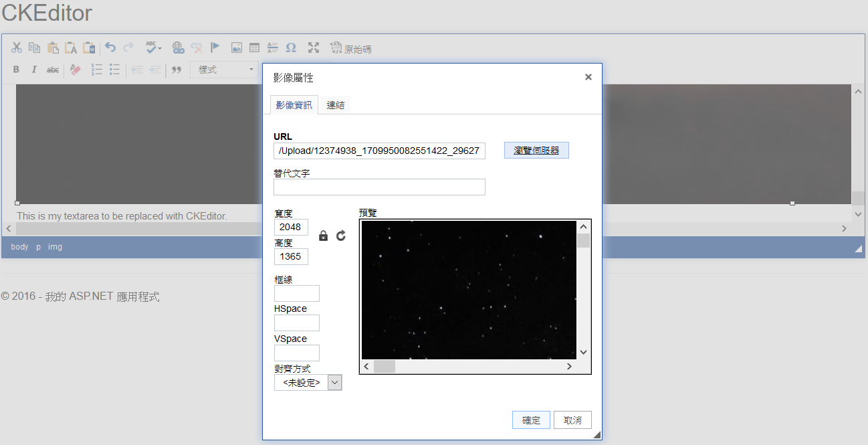This screenshot has width=868, height=445.
Task: Click the Copy icon in toolbar
Action: (34, 48)
